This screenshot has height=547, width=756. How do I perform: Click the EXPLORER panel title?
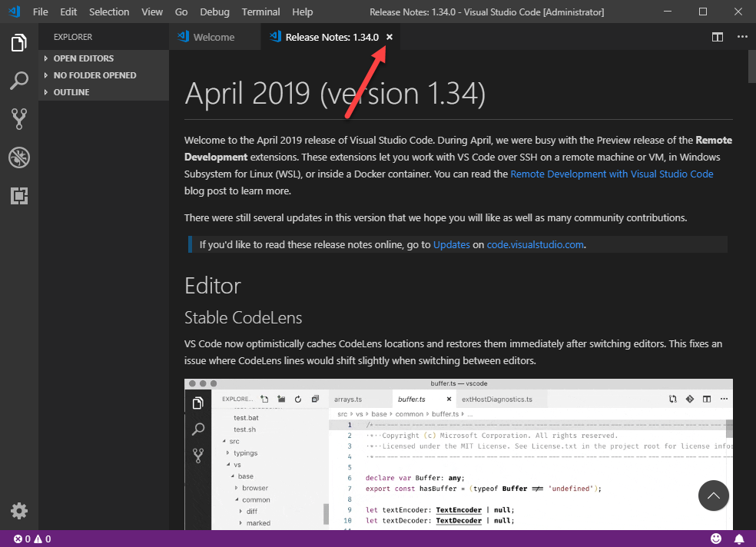click(73, 37)
